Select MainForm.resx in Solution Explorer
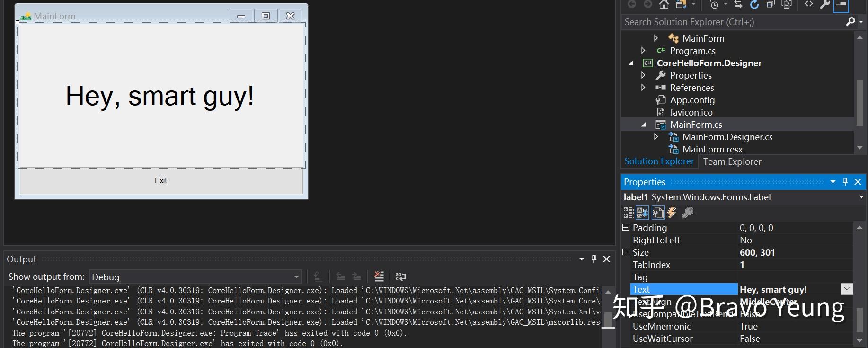Viewport: 868px width, 348px height. (x=712, y=149)
